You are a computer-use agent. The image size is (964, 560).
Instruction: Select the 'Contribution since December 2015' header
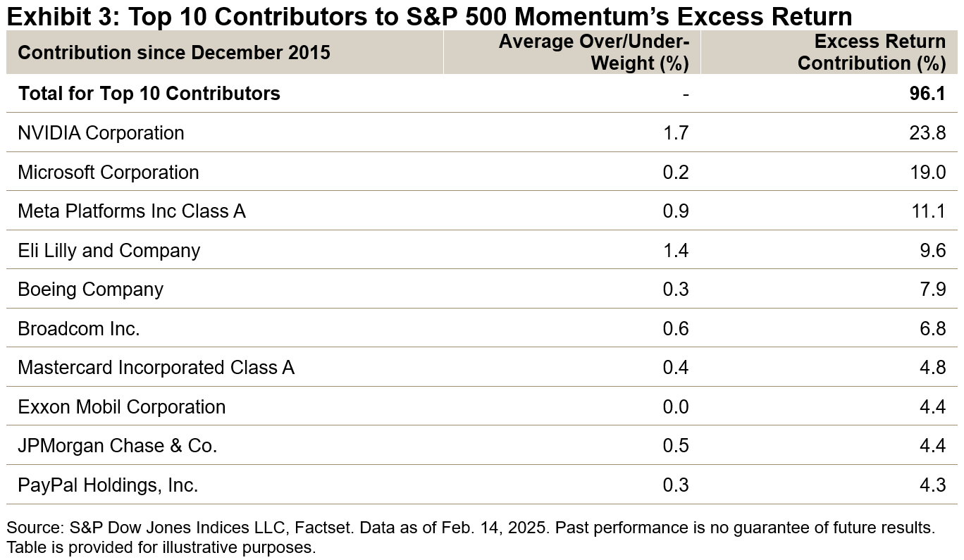(174, 52)
